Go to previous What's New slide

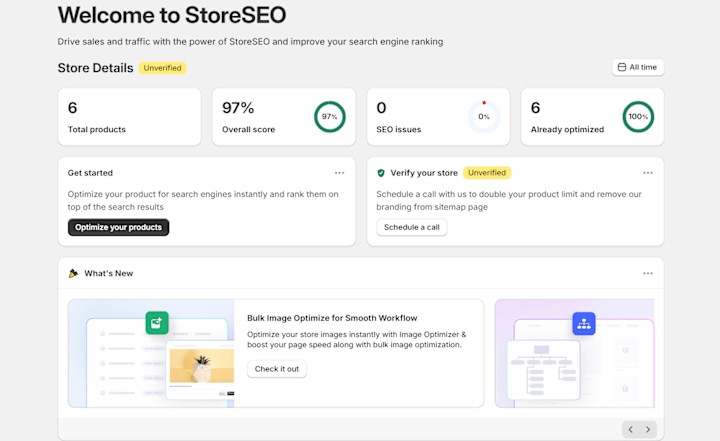pyautogui.click(x=630, y=429)
